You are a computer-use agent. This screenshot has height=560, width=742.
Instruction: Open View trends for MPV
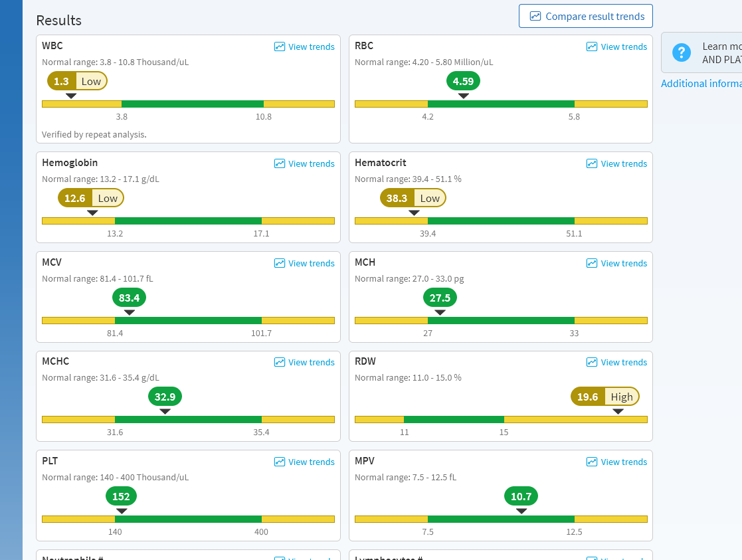tap(616, 462)
